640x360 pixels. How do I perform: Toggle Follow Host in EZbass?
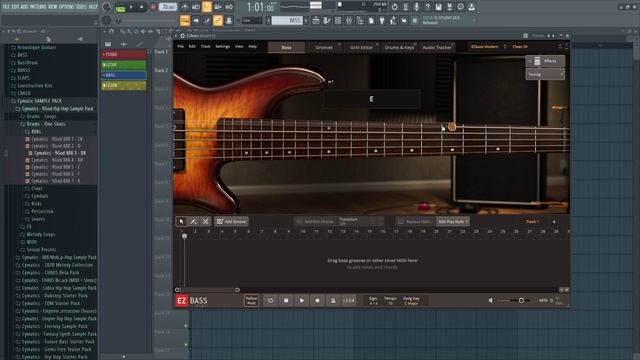click(251, 300)
